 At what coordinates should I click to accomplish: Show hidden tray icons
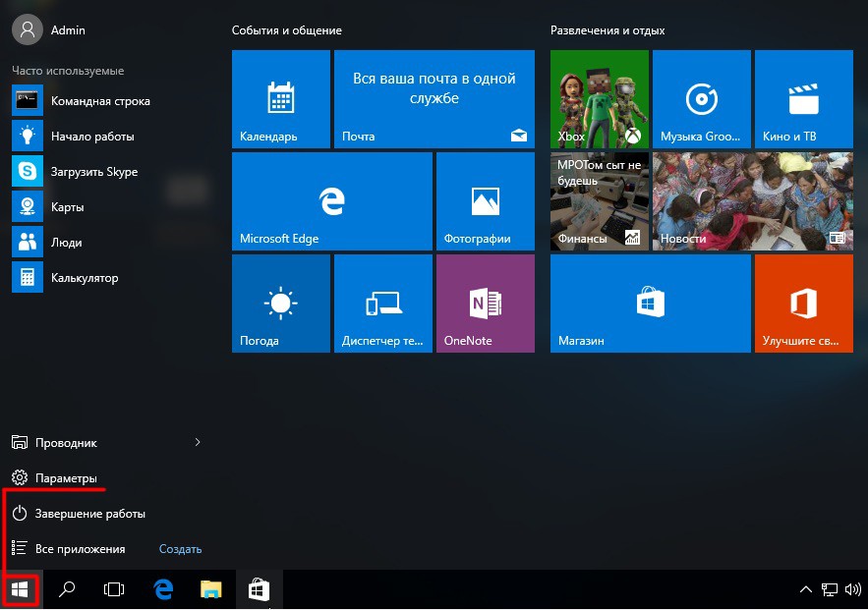pos(806,589)
